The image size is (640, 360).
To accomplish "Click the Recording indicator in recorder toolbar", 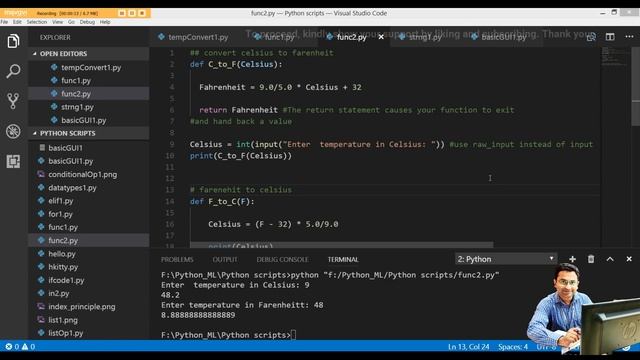I will click(x=68, y=13).
